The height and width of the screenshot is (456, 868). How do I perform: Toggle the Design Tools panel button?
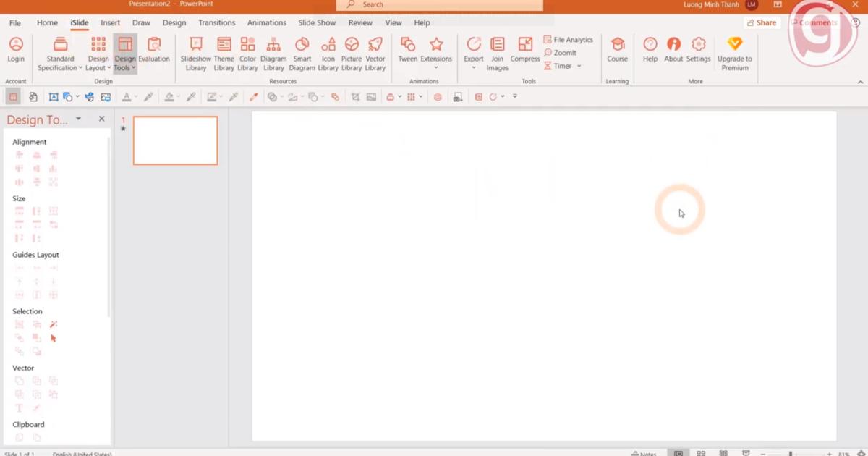click(x=125, y=54)
